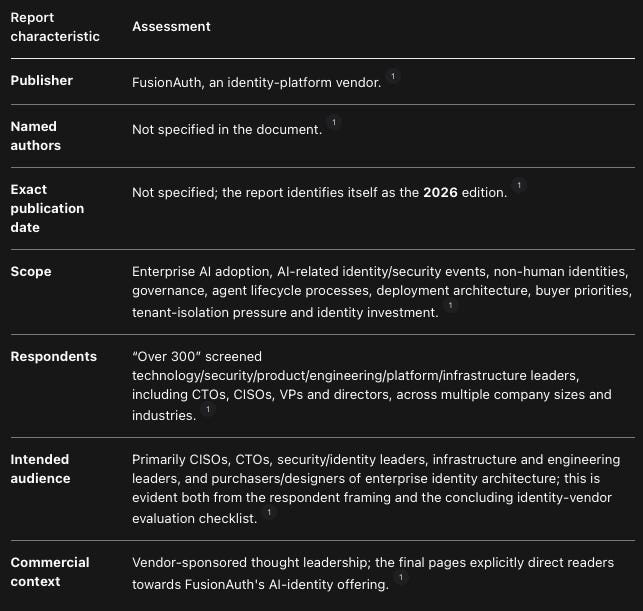The width and height of the screenshot is (643, 611).
Task: Open citation badge after 'industries.' in Respondents row
Action: [x=208, y=409]
